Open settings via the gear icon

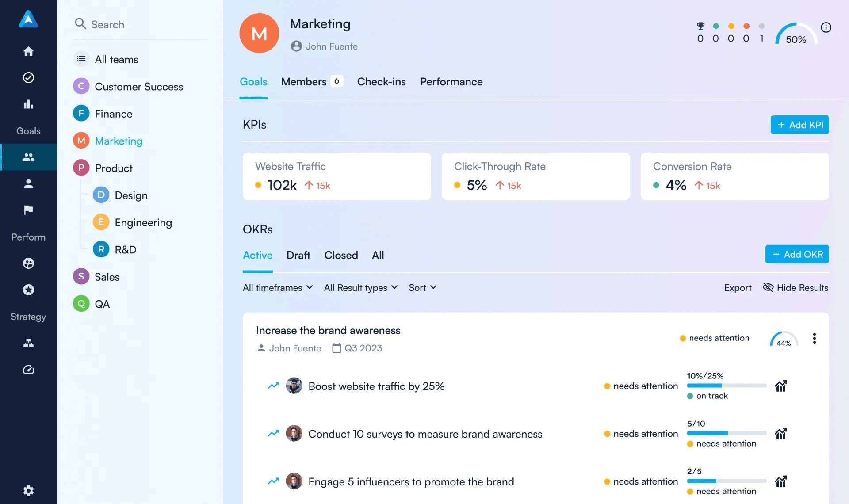[x=28, y=491]
